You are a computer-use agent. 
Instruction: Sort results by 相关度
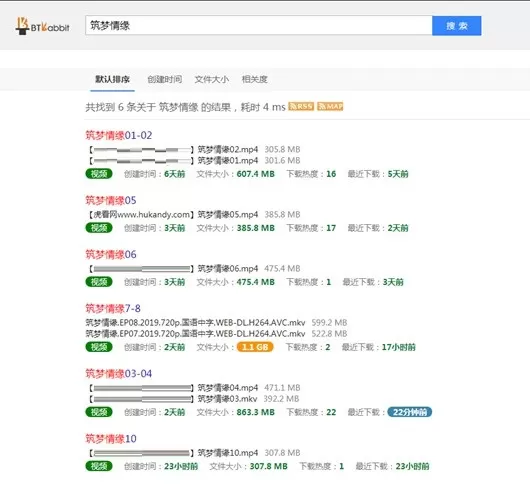(255, 79)
